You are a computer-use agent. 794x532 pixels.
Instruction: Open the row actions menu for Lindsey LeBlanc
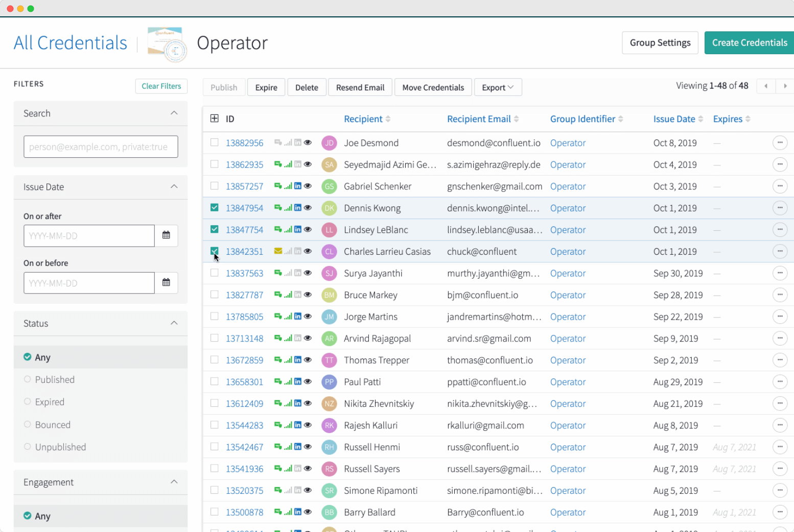[780, 230]
